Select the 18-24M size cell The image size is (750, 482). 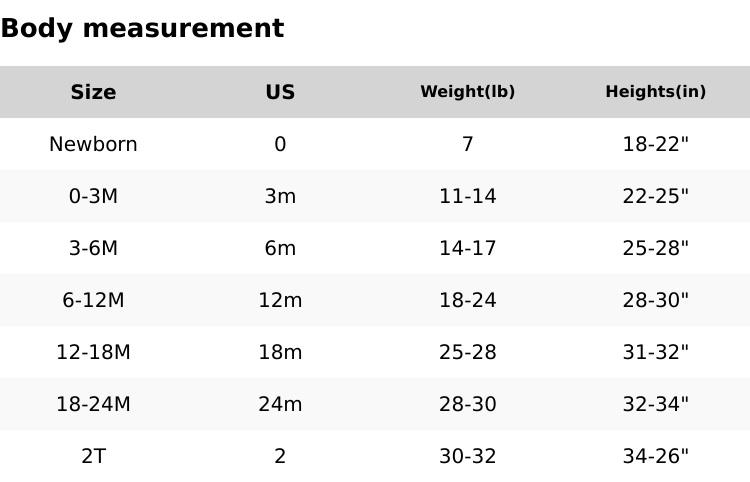tap(93, 404)
